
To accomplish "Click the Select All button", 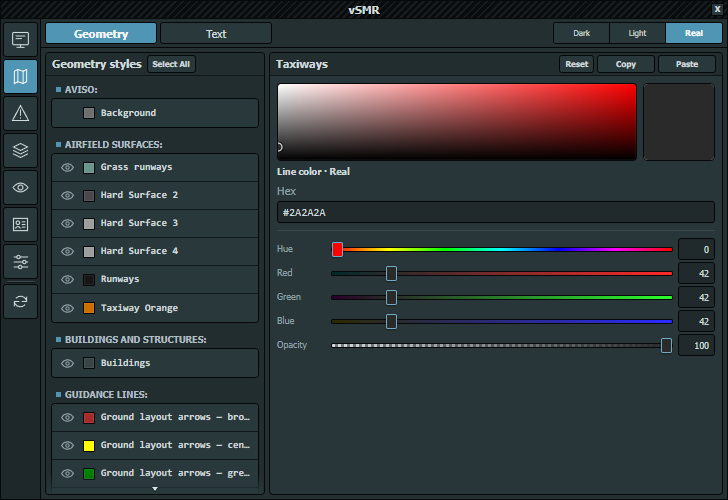I will pos(171,64).
